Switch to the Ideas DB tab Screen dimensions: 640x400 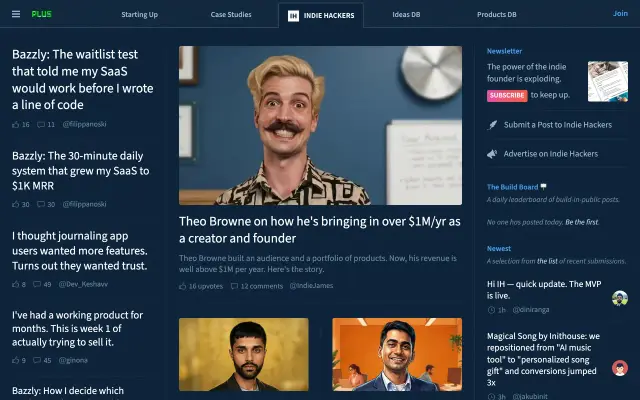point(406,15)
